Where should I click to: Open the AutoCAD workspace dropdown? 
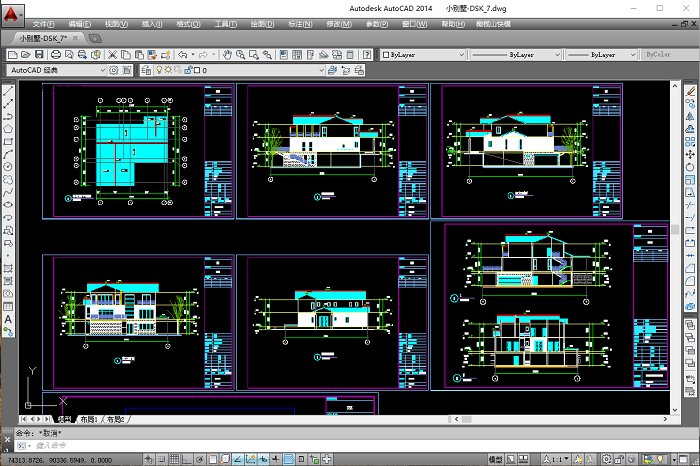pyautogui.click(x=102, y=70)
